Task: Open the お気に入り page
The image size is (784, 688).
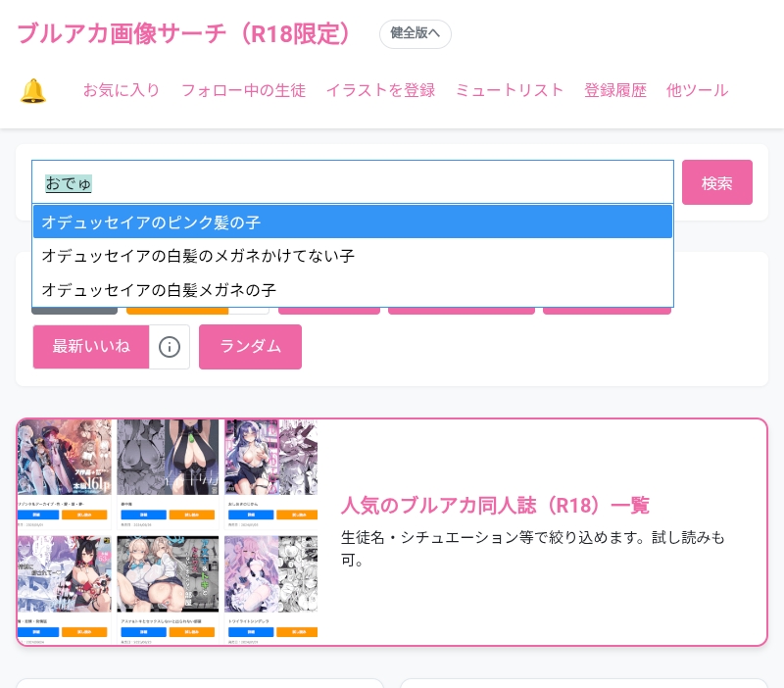Action: click(x=121, y=91)
